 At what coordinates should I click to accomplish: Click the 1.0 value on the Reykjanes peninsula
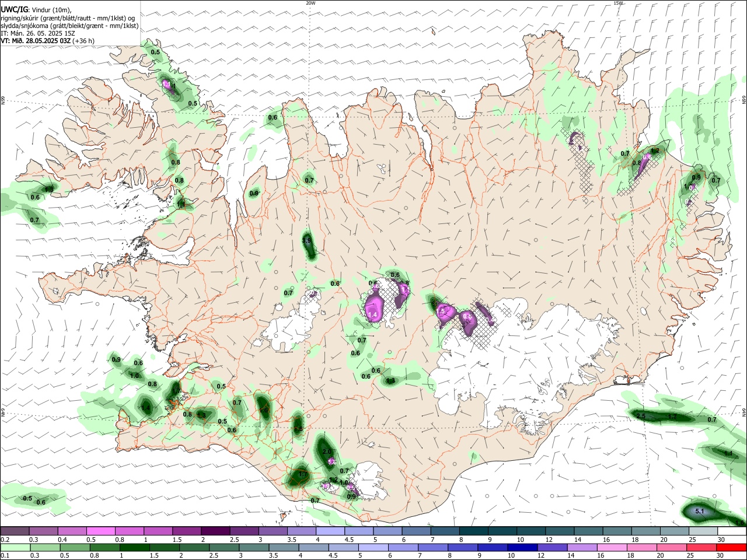(x=135, y=376)
